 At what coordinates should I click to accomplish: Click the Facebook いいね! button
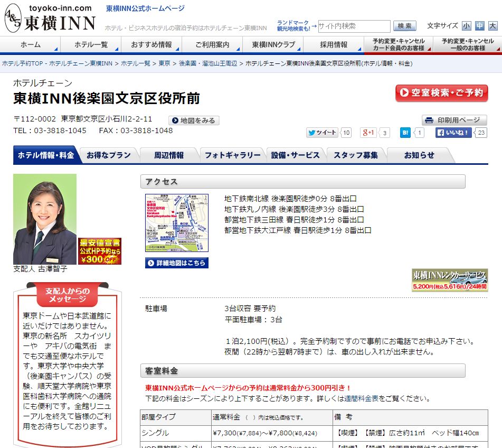pos(453,133)
